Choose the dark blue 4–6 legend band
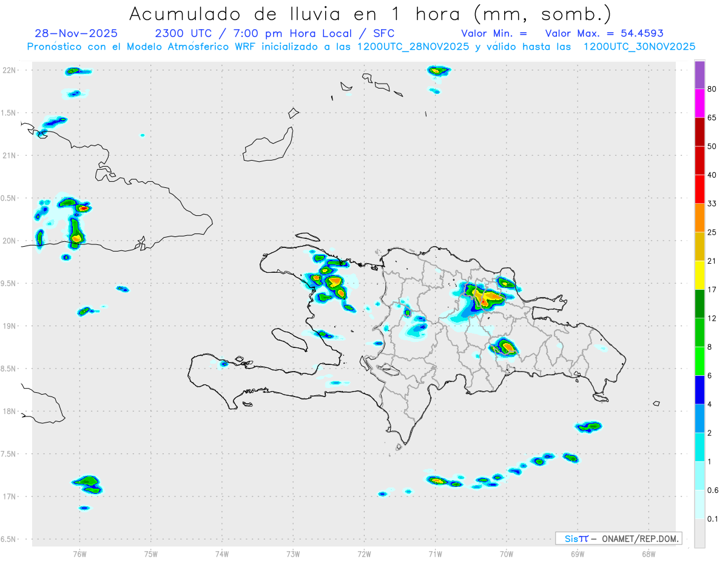728x562 pixels. 699,389
